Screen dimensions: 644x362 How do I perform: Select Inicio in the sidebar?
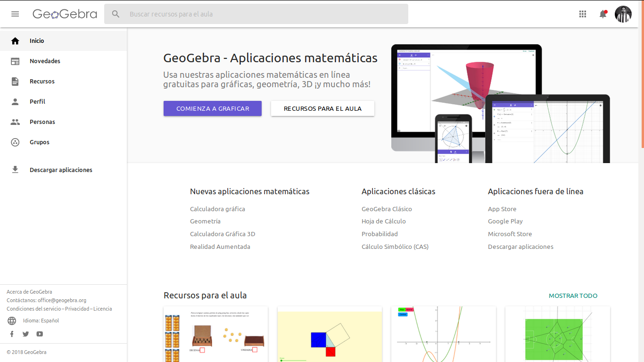click(x=63, y=41)
